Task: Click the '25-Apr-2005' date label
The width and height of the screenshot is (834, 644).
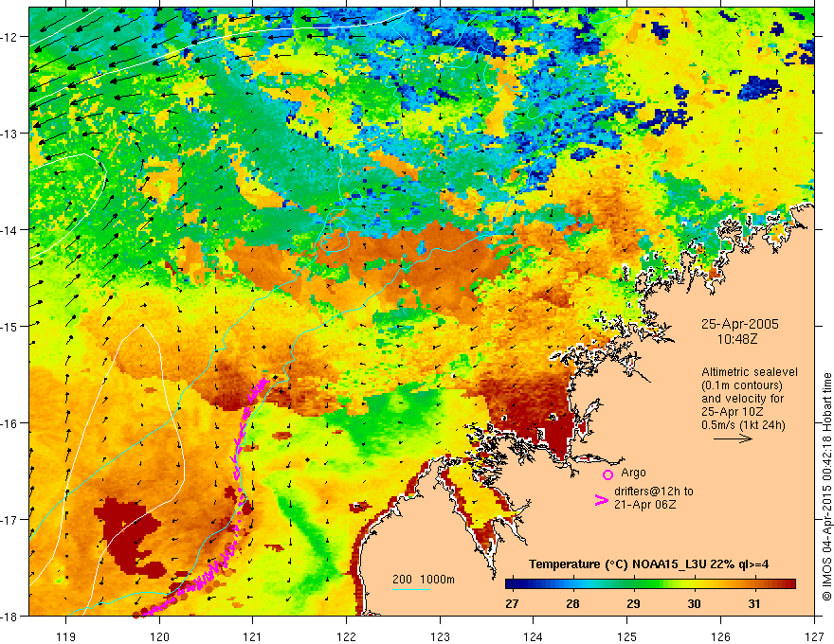Action: click(740, 324)
